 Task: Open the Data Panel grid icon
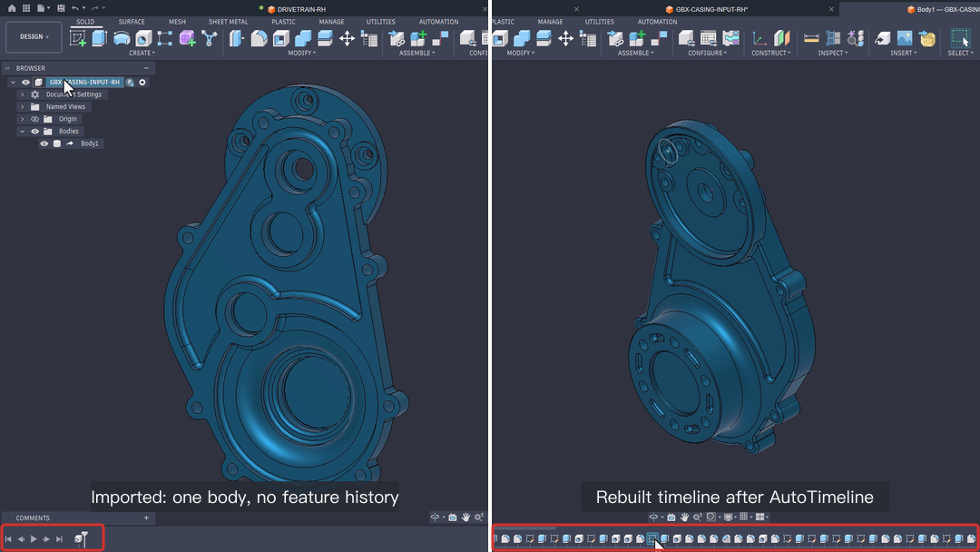click(x=26, y=8)
